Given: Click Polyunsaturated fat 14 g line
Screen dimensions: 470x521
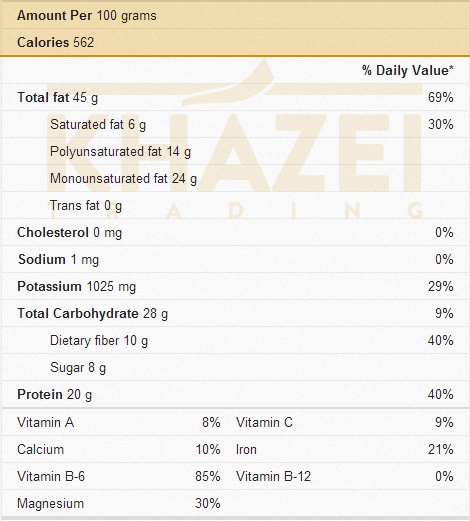Looking at the screenshot, I should (x=120, y=152).
